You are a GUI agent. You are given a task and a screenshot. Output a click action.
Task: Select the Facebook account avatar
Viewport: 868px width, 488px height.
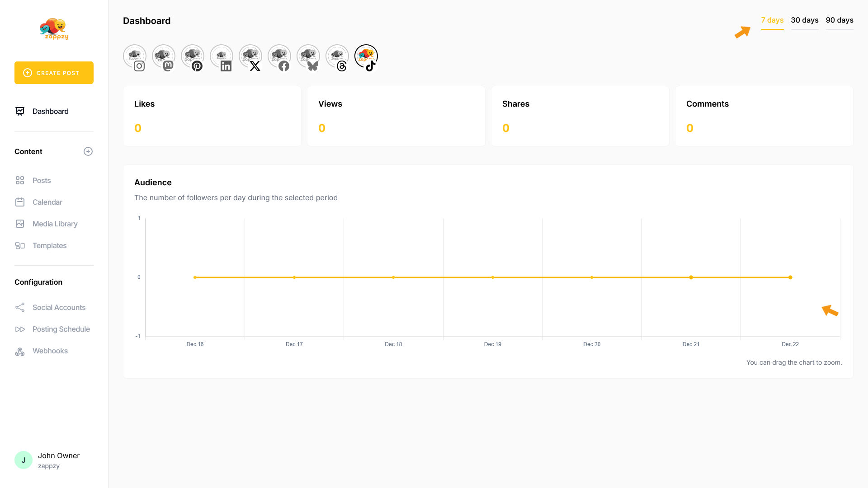(279, 56)
